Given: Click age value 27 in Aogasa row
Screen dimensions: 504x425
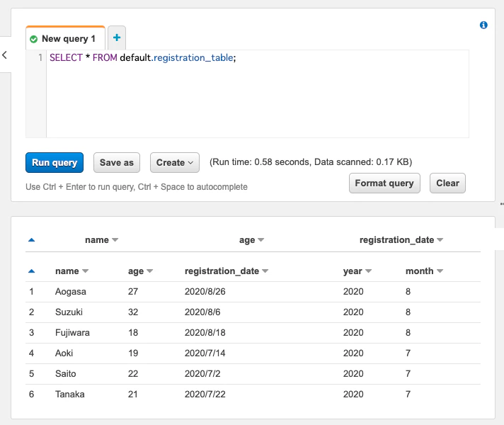Looking at the screenshot, I should coord(133,292).
